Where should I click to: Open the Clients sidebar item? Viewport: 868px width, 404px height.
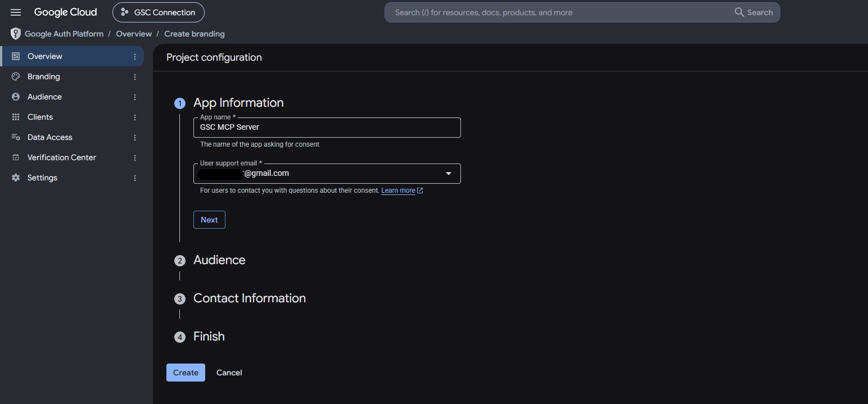[72, 117]
